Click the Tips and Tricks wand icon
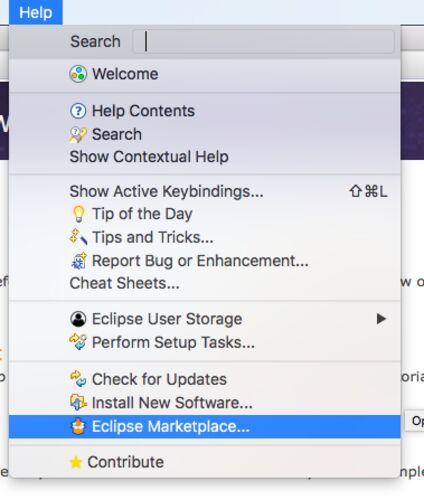 (78, 237)
